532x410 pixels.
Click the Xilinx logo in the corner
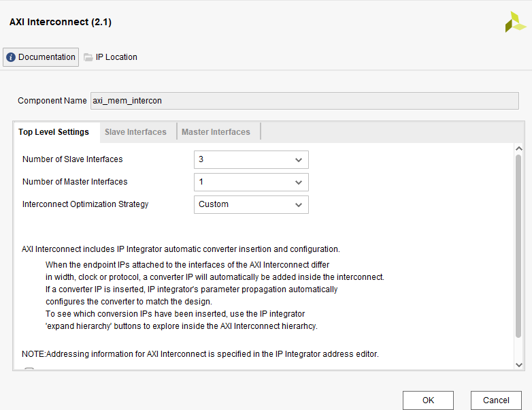click(x=515, y=22)
